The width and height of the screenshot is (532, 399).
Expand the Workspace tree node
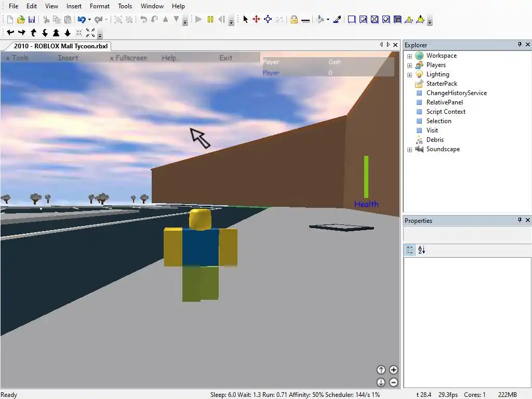click(x=409, y=56)
